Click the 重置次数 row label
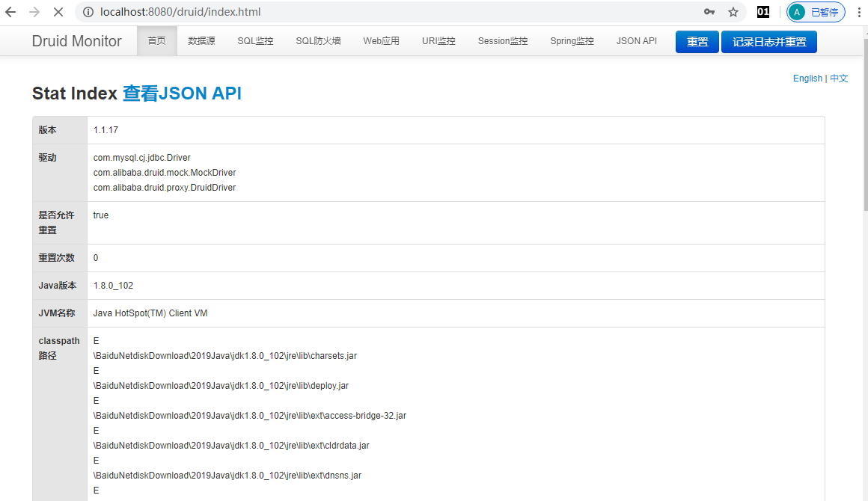868x501 pixels. point(56,258)
